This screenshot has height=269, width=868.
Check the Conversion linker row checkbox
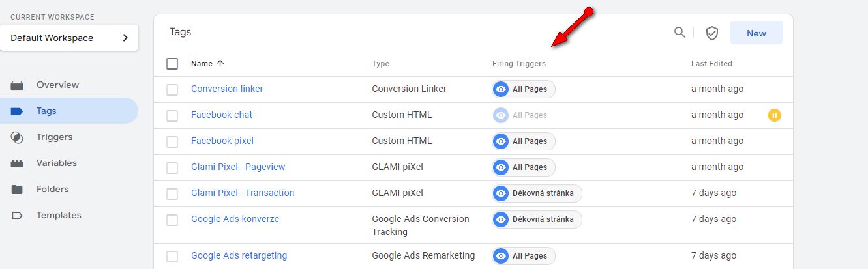point(172,89)
